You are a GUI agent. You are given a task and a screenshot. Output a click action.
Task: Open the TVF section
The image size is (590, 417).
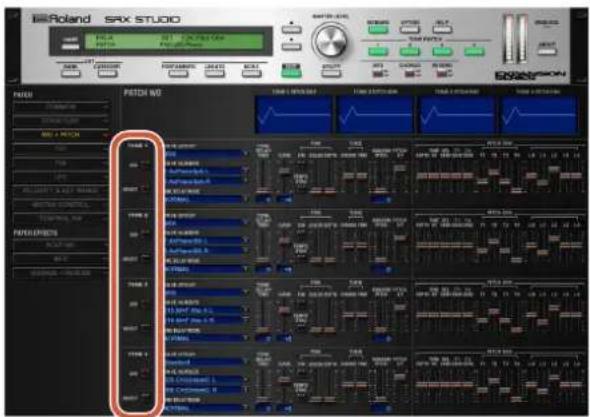tap(61, 149)
